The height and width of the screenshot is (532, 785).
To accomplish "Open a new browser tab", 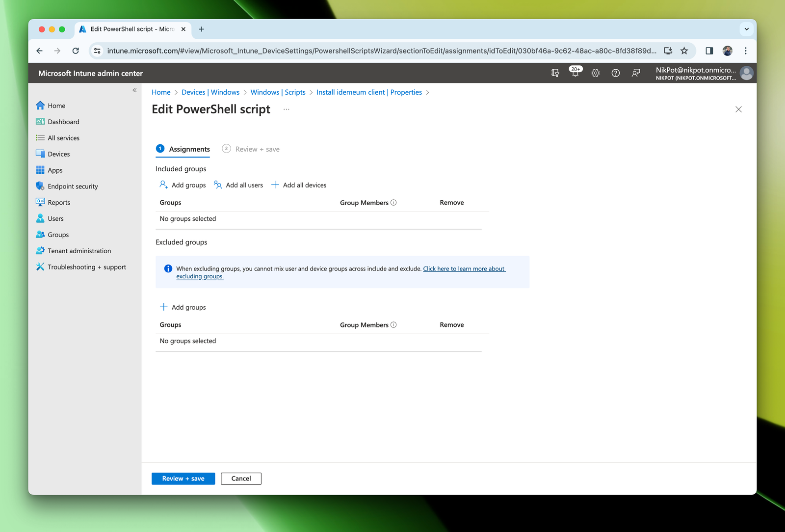I will (x=201, y=29).
